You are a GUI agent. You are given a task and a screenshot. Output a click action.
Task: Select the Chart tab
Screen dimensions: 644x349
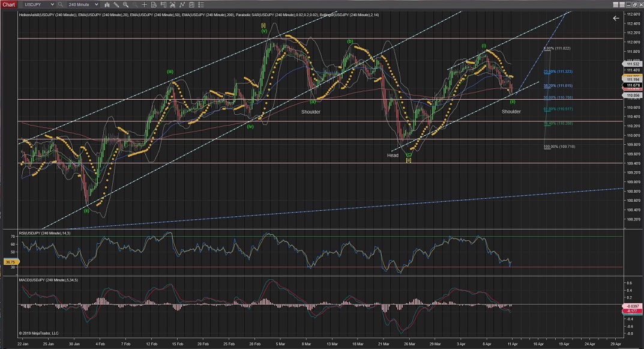coord(8,4)
